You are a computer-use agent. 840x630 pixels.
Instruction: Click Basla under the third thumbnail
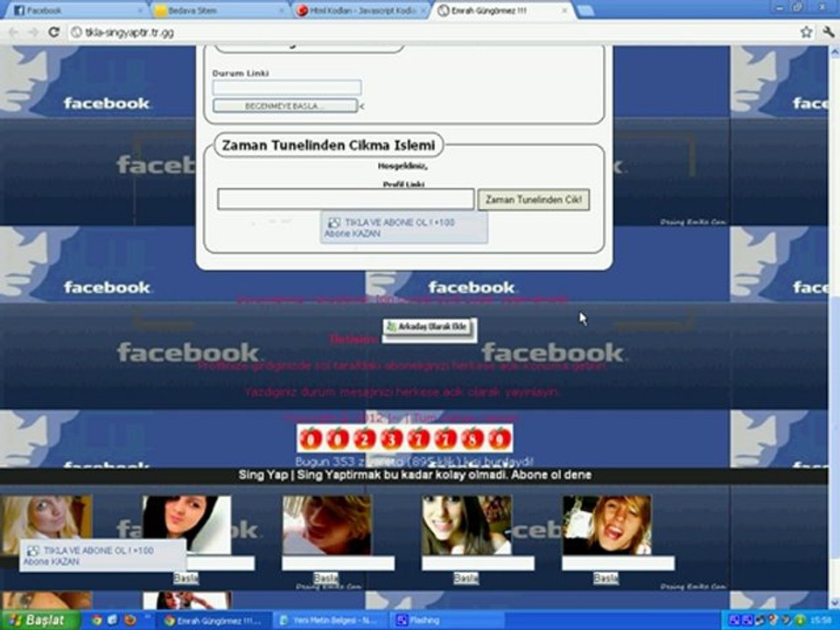click(325, 578)
